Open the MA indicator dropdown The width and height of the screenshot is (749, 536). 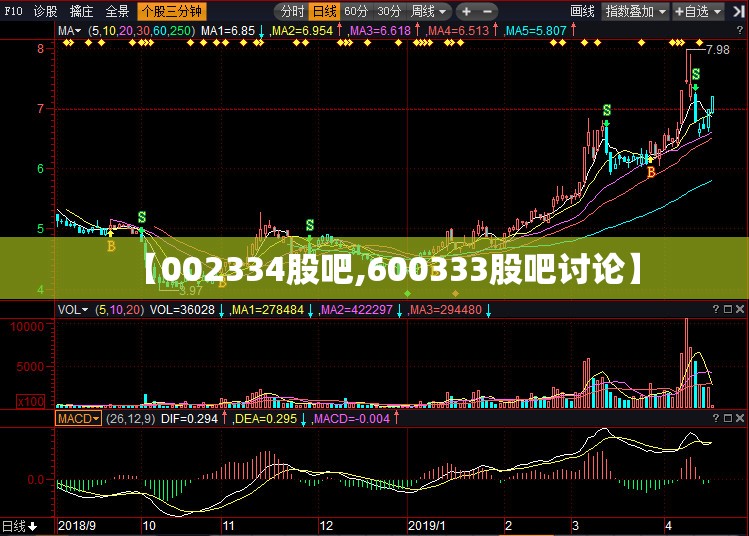(x=70, y=31)
